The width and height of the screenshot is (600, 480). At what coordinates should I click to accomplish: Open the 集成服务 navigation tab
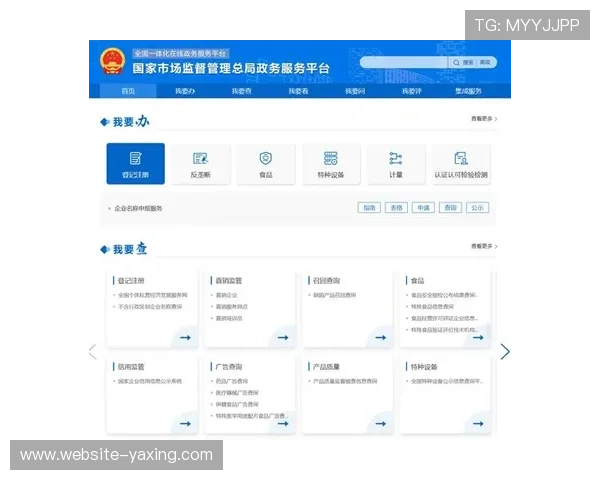pyautogui.click(x=468, y=91)
